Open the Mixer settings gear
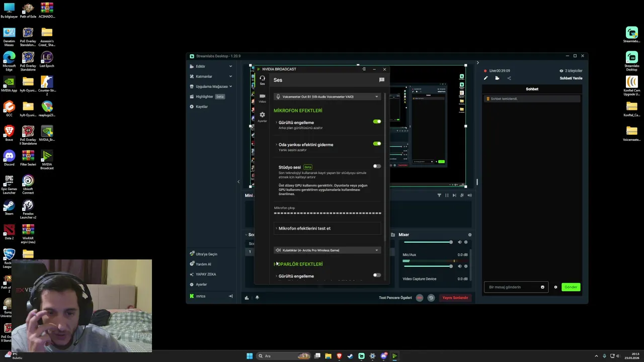The height and width of the screenshot is (362, 644). pyautogui.click(x=470, y=235)
